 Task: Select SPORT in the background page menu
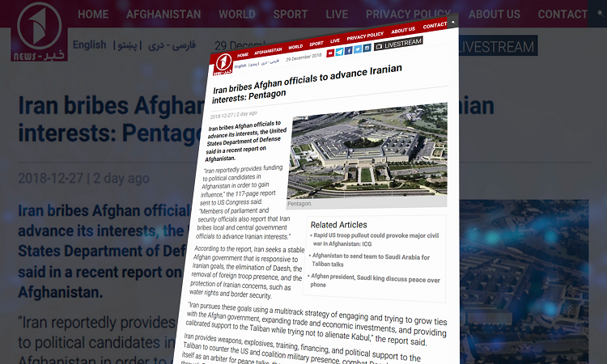point(291,15)
